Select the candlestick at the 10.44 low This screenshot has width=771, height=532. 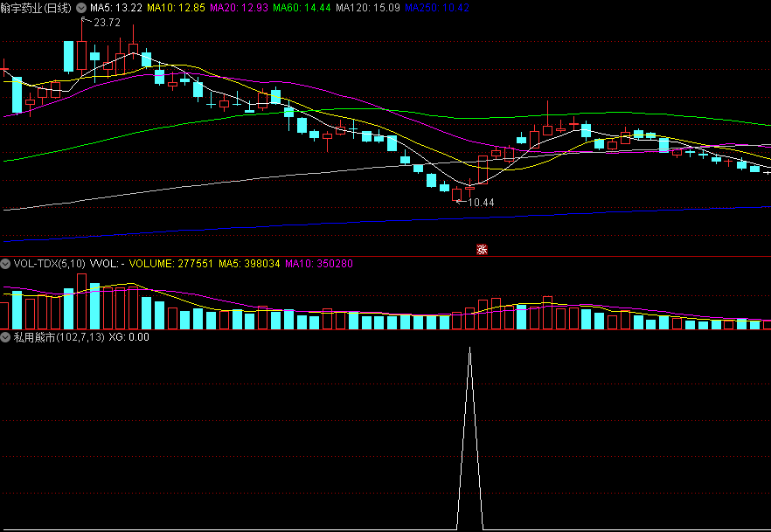point(457,195)
